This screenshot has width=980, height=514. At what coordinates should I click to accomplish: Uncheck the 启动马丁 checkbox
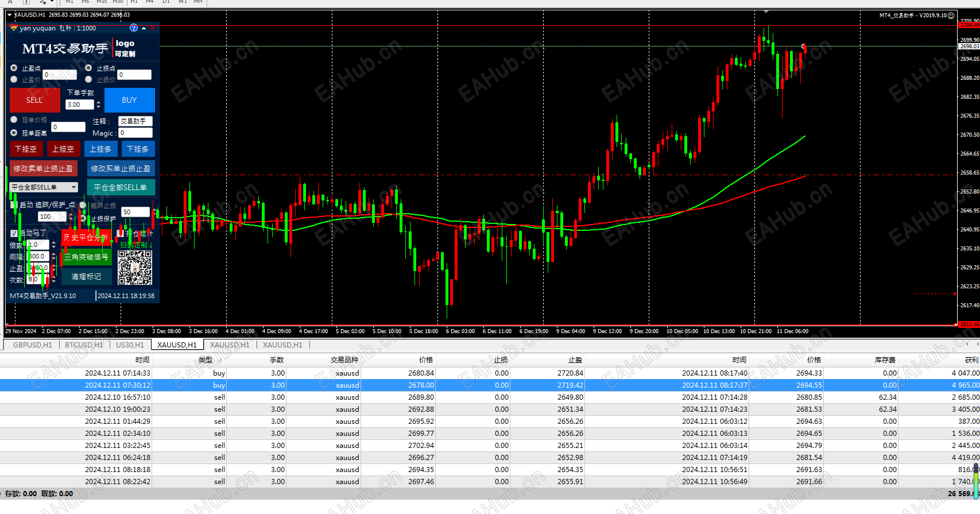(14, 233)
